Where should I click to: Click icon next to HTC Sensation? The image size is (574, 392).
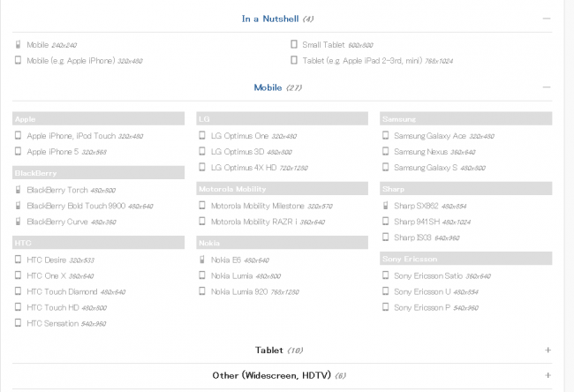pyautogui.click(x=18, y=323)
